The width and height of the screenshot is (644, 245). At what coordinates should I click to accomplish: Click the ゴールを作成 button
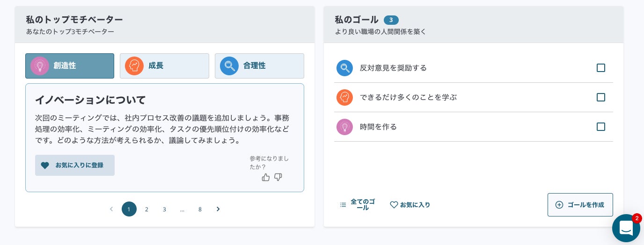[x=580, y=205]
